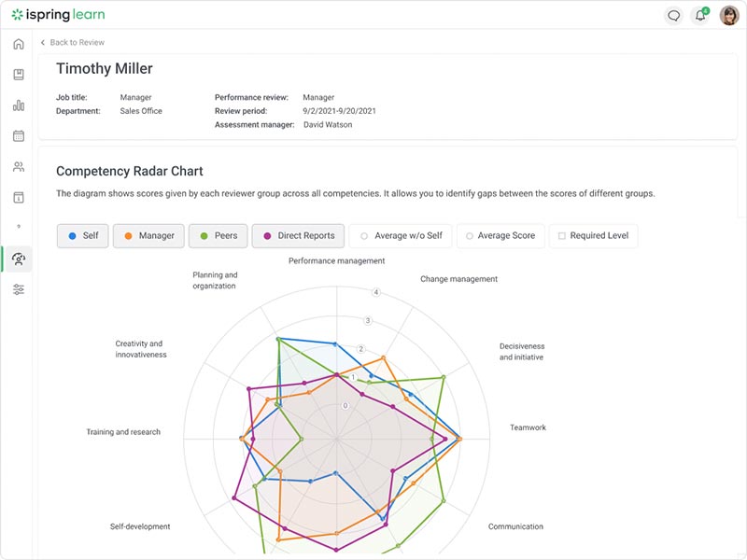
Task: Select the highlighted 360 review sidebar icon
Action: click(x=18, y=259)
